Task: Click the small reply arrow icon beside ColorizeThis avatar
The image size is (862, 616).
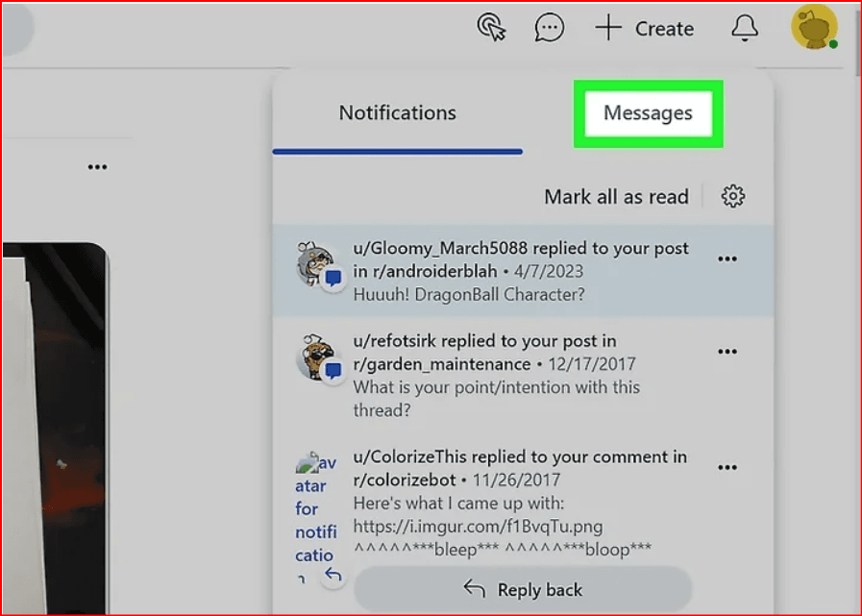Action: [332, 575]
